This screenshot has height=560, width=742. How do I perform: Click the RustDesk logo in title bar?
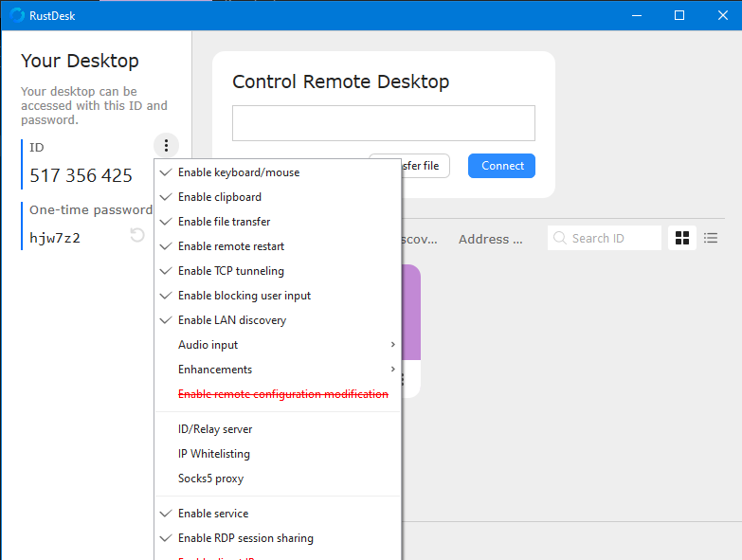[x=17, y=15]
